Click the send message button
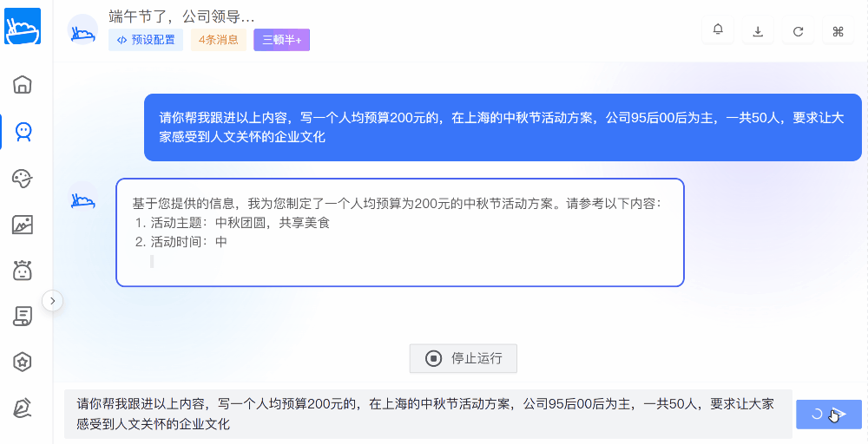This screenshot has height=444, width=868. [x=829, y=415]
